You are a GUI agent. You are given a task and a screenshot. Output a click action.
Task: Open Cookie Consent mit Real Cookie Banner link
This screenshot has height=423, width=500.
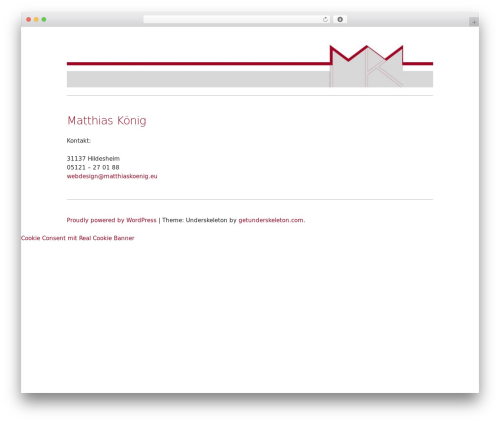click(x=78, y=238)
